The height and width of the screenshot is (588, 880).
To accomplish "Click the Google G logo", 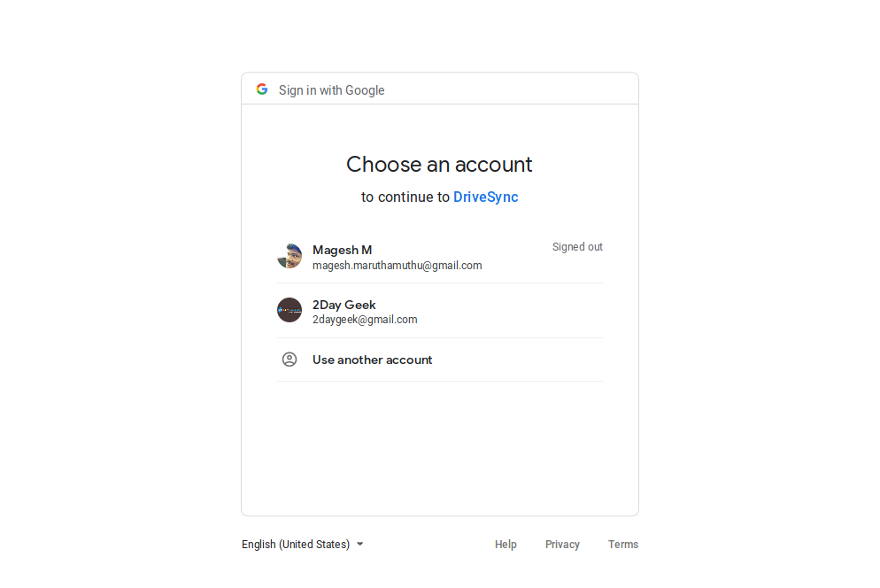I will pyautogui.click(x=261, y=89).
